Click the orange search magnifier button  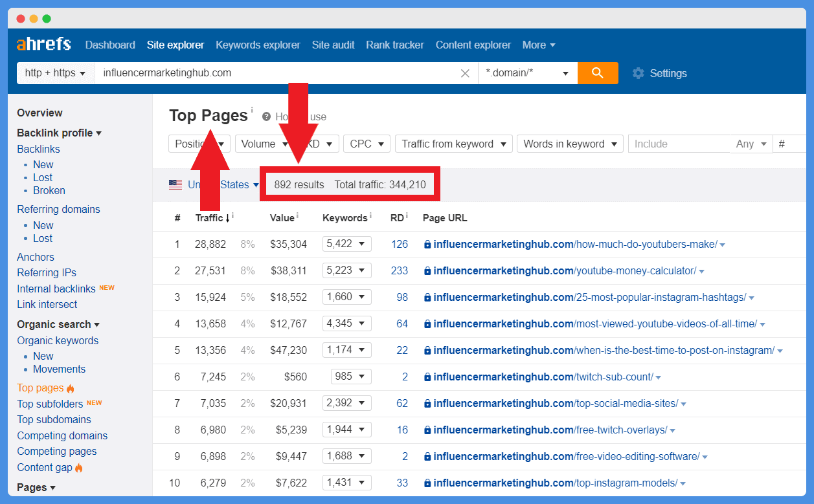[x=598, y=73]
